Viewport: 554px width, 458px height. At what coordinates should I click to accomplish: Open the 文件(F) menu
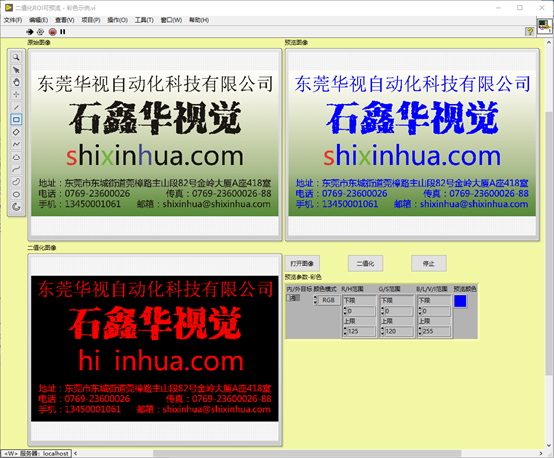(x=13, y=20)
